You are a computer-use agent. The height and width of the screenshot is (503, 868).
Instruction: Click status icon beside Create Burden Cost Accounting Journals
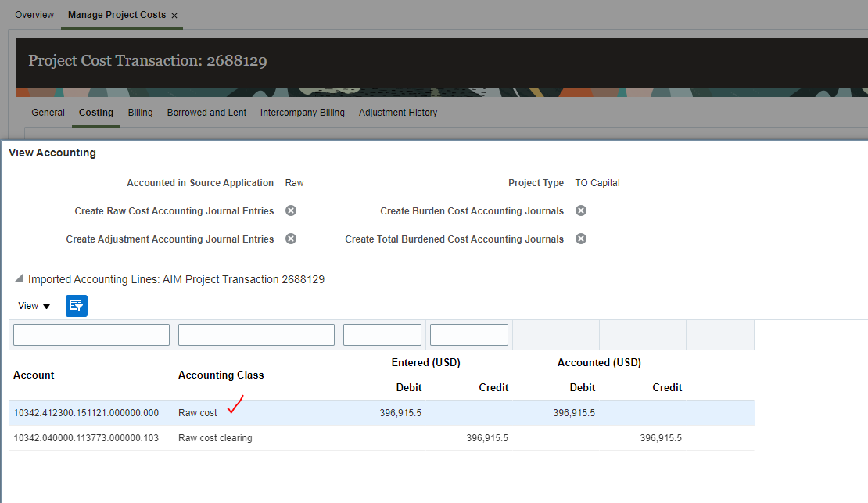(580, 210)
